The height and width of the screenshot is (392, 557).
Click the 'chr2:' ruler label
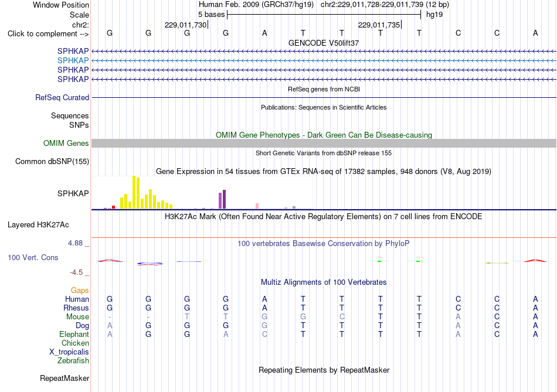coord(80,25)
